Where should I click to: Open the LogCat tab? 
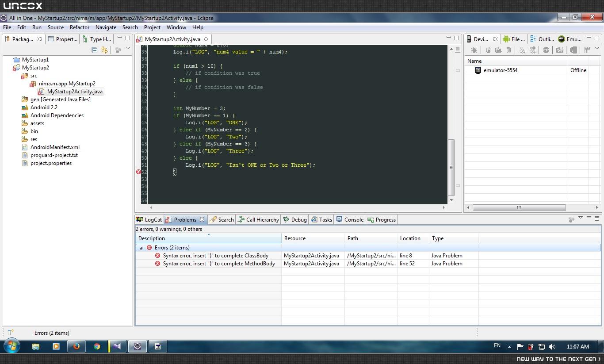click(x=149, y=219)
